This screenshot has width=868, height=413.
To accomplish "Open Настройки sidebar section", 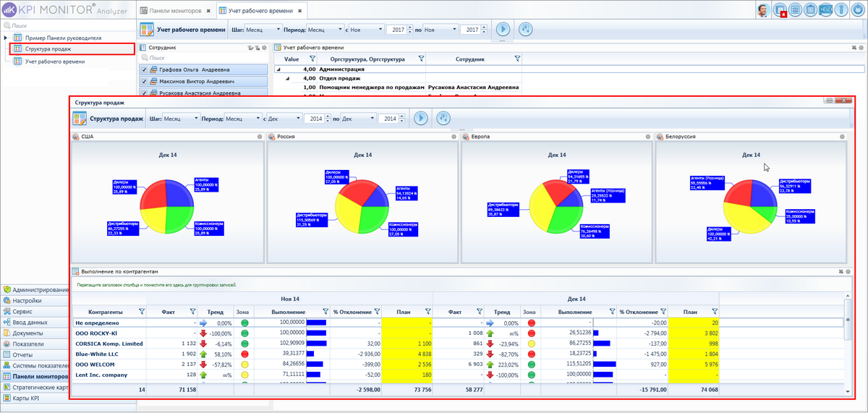I will point(35,300).
